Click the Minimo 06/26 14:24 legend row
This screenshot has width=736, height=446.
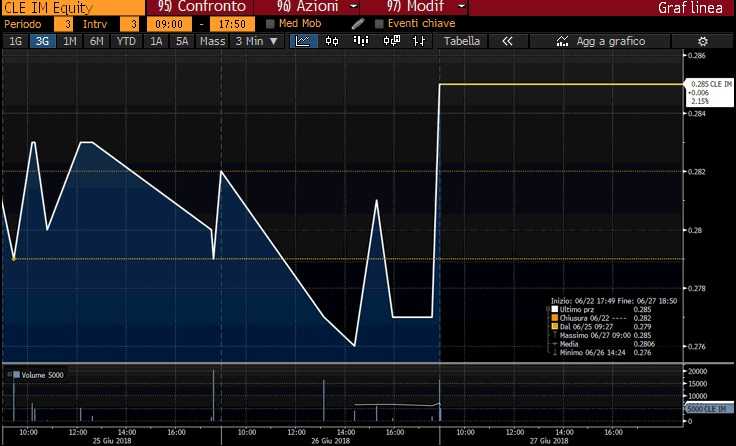point(602,352)
